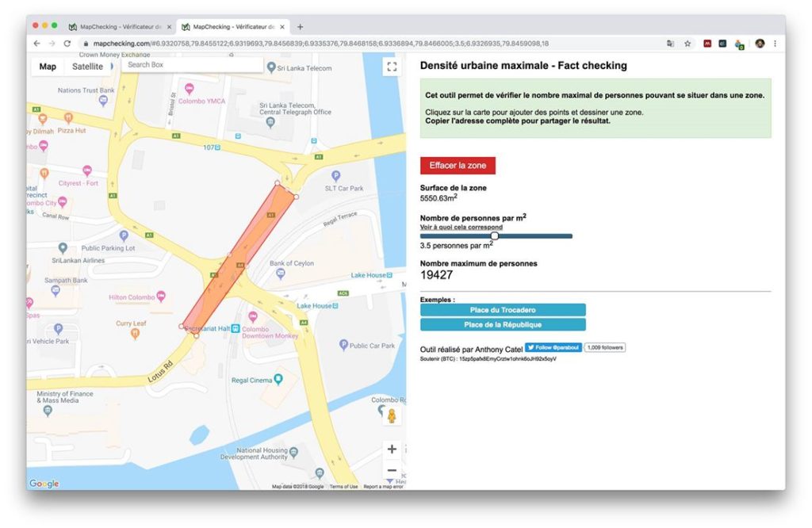Click the Ministry of Finance marker
The height and width of the screenshot is (528, 812).
coord(48,411)
